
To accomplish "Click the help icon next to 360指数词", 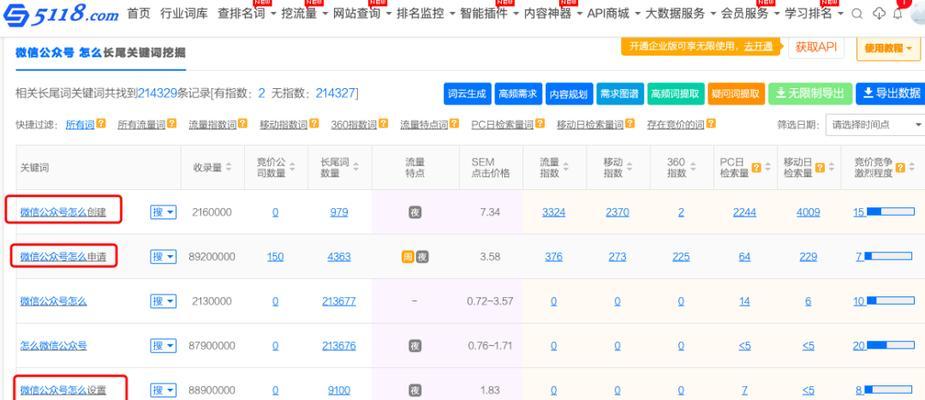I will pos(383,124).
